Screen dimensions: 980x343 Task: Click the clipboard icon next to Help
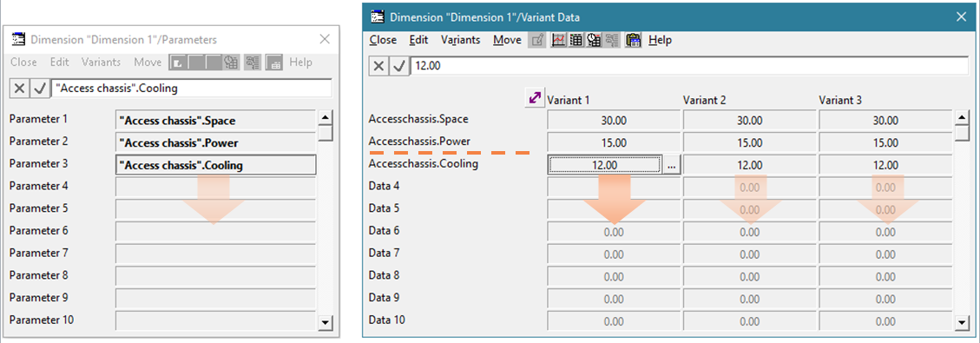coord(634,40)
